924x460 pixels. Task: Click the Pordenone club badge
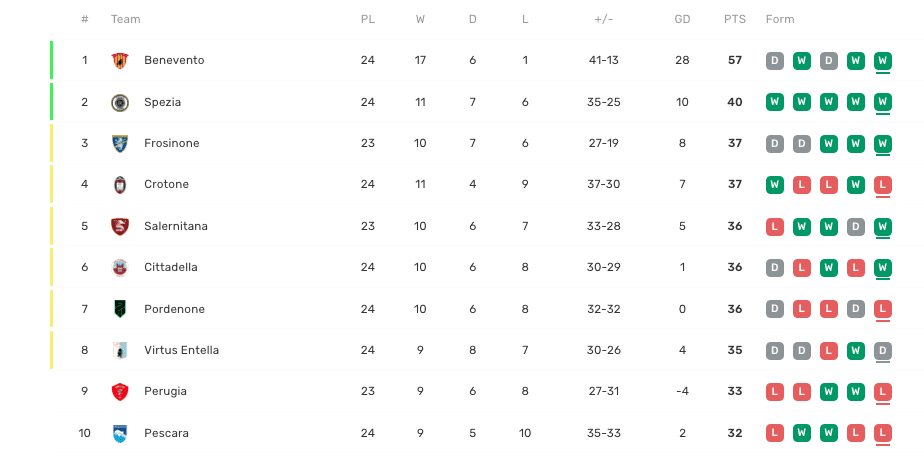click(120, 309)
